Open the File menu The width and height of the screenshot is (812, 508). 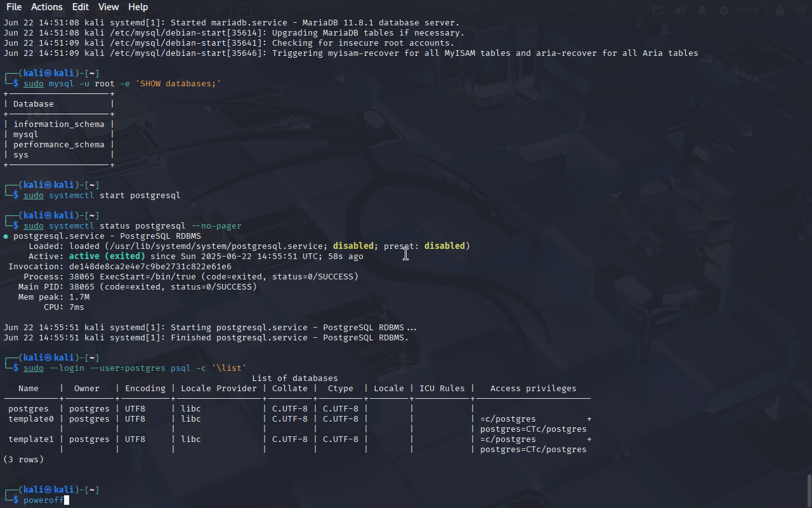click(14, 7)
